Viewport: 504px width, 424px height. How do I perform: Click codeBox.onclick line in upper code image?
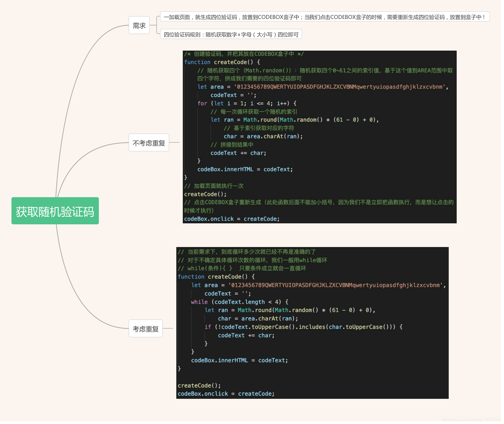232,219
